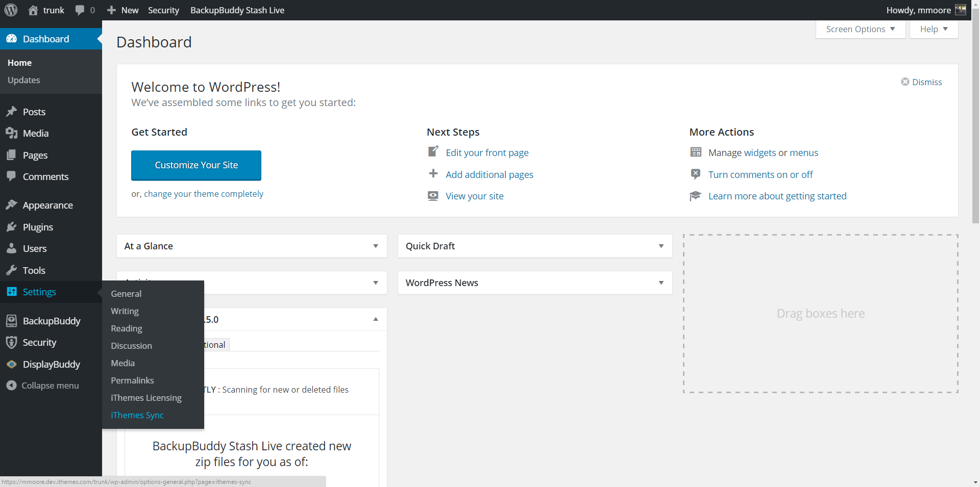
Task: Open Turn comments on or off link
Action: 761,174
